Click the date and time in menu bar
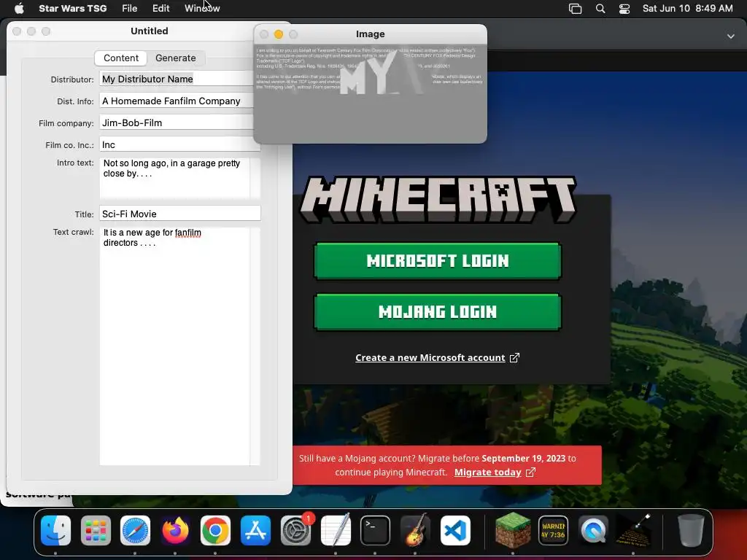 tap(687, 8)
